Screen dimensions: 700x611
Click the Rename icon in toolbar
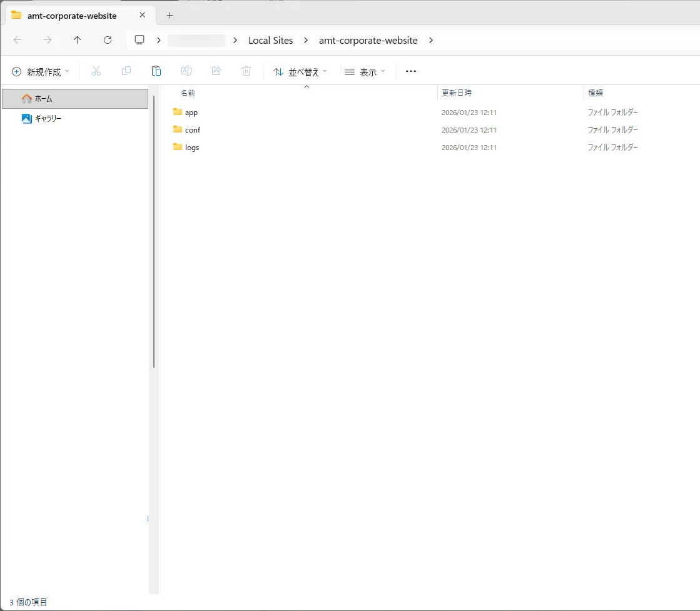click(186, 71)
